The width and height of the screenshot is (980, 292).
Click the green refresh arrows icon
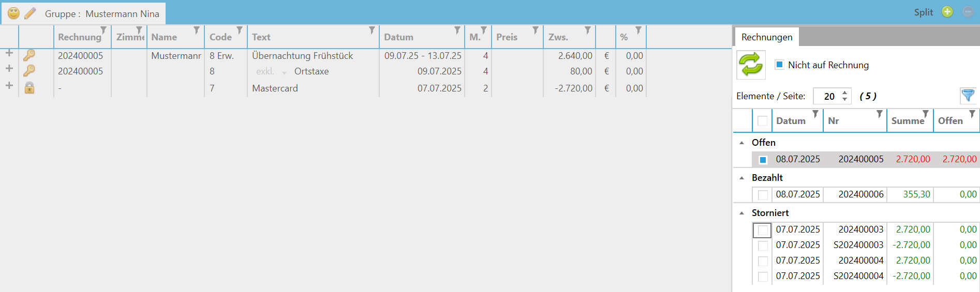(x=751, y=65)
